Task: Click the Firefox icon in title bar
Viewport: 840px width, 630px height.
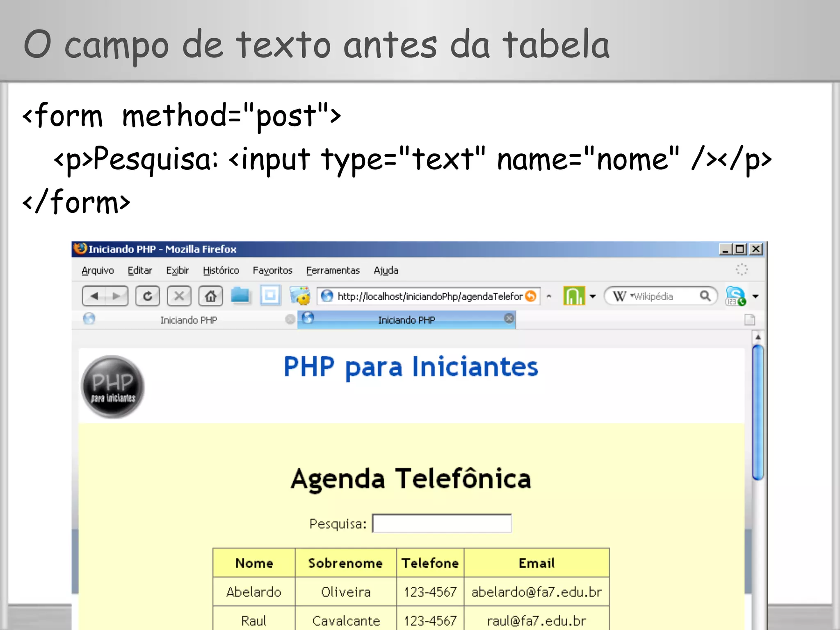Action: pos(80,249)
